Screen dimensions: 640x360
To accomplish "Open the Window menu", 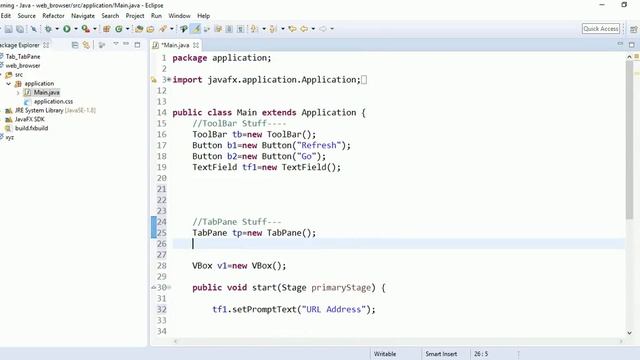I will [180, 16].
